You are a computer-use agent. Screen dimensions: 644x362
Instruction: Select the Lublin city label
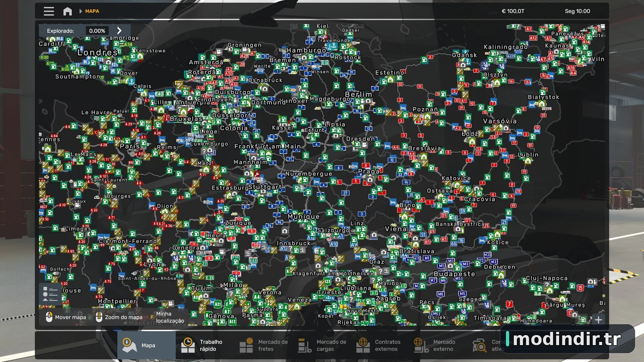(x=528, y=154)
